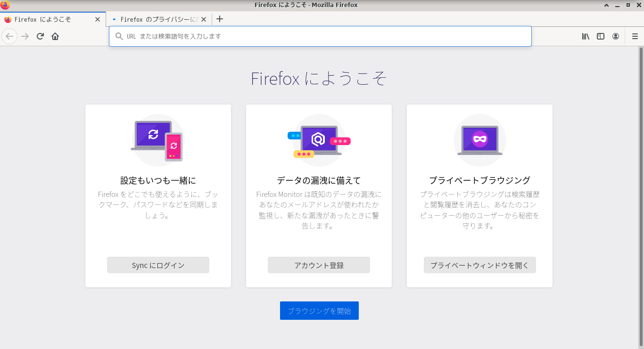Show the sidebars icon
Screen dimensions: 644x349
coord(601,36)
